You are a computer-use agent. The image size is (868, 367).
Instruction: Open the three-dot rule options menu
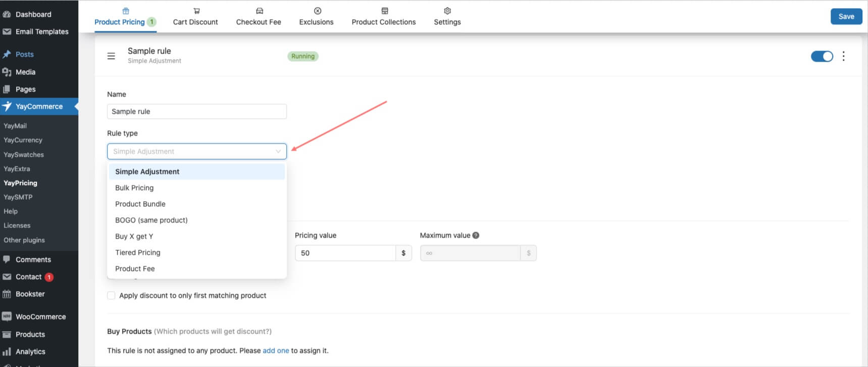point(843,56)
